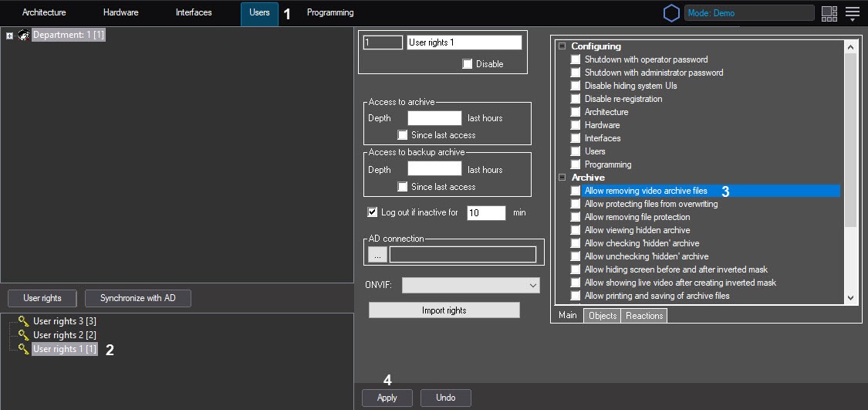The width and height of the screenshot is (868, 410).
Task: Open the ONVIF dropdown list
Action: pyautogui.click(x=471, y=286)
